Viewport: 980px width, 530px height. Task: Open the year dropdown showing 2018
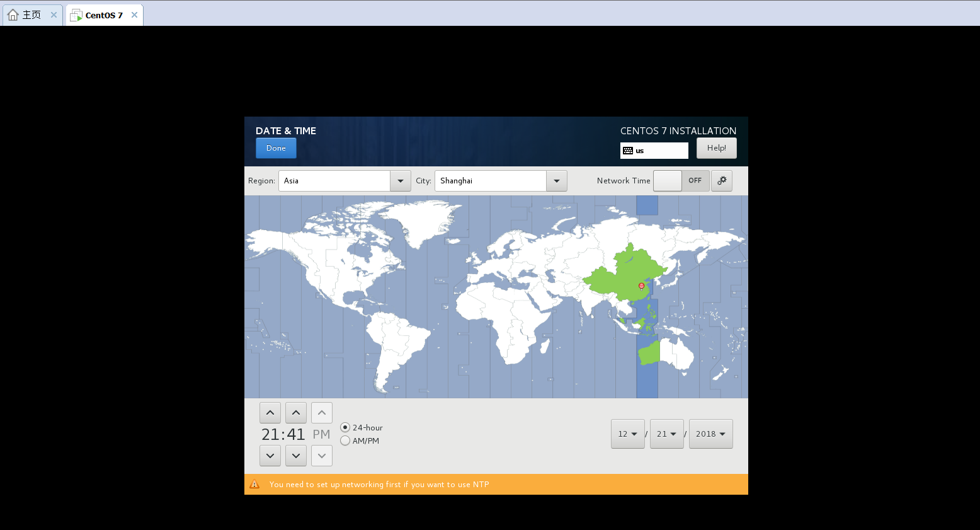(x=711, y=434)
